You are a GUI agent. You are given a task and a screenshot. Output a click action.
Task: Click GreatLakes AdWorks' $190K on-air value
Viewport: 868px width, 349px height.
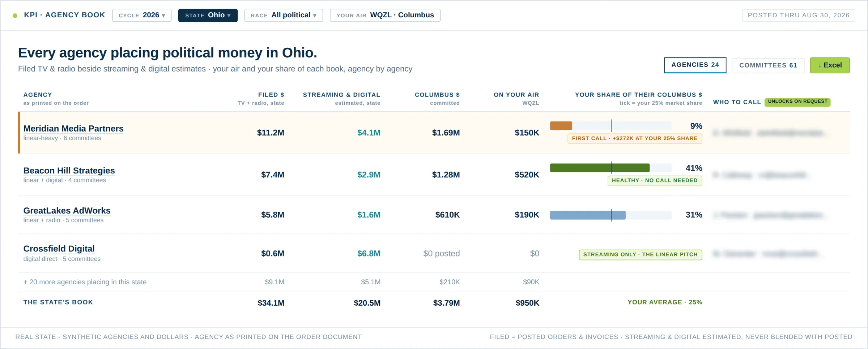[x=527, y=215]
